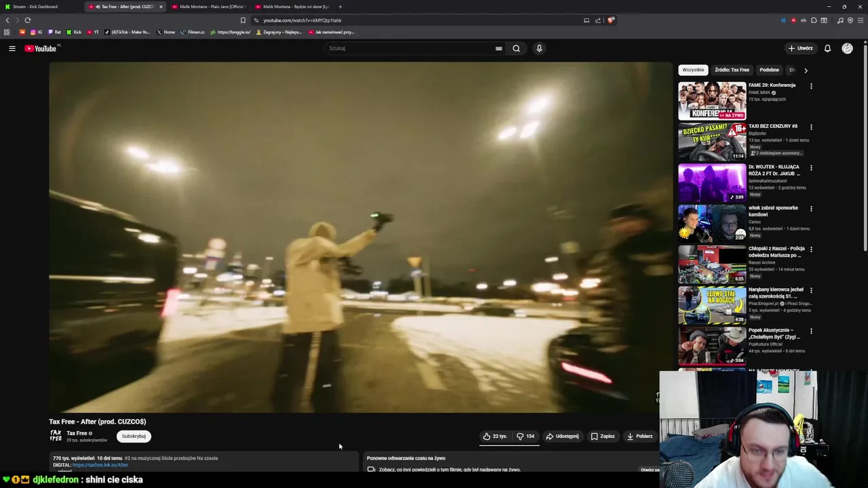Open the YT bookmark
Image resolution: width=868 pixels, height=488 pixels.
93,32
